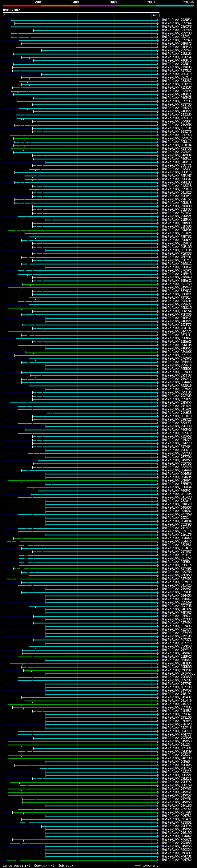Open hit UniRef100_Q41424
The image size is (197, 868).
(176, 406)
